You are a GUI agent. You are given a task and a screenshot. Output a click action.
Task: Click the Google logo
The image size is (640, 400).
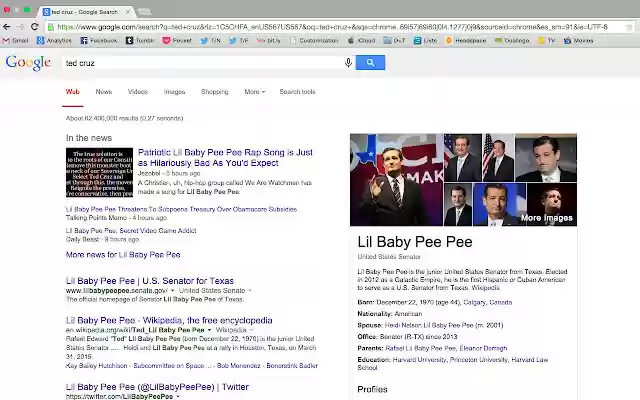[28, 63]
